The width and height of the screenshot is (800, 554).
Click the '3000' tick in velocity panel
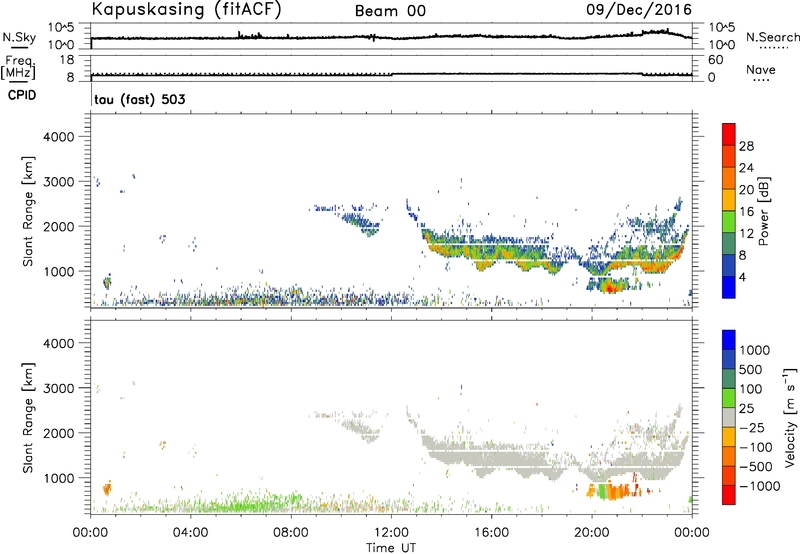point(58,388)
